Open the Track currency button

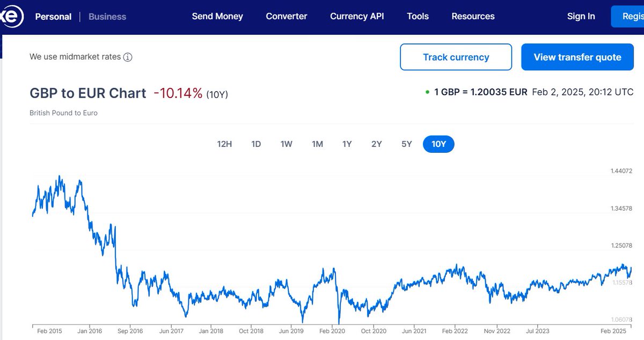tap(456, 57)
